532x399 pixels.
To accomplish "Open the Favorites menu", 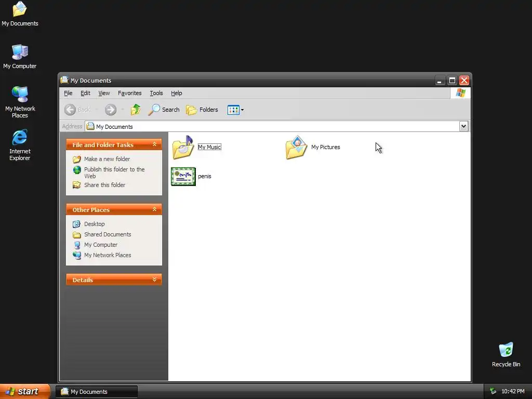I will pyautogui.click(x=129, y=93).
